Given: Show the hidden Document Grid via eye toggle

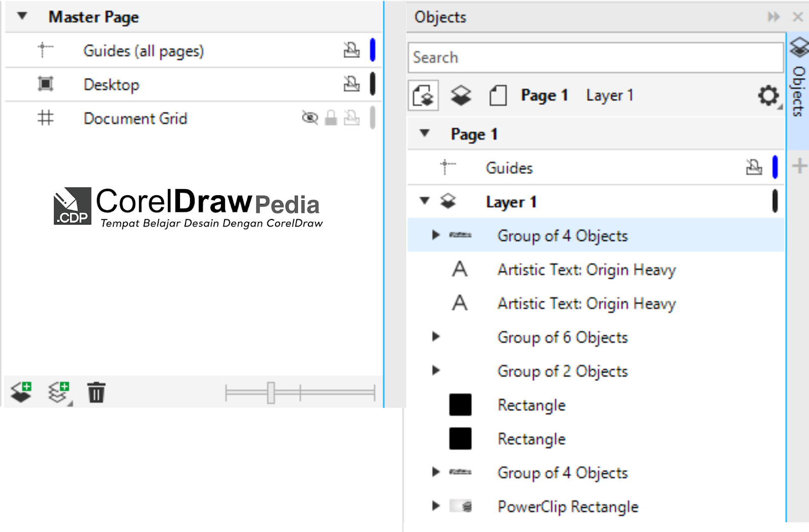Looking at the screenshot, I should pyautogui.click(x=308, y=118).
